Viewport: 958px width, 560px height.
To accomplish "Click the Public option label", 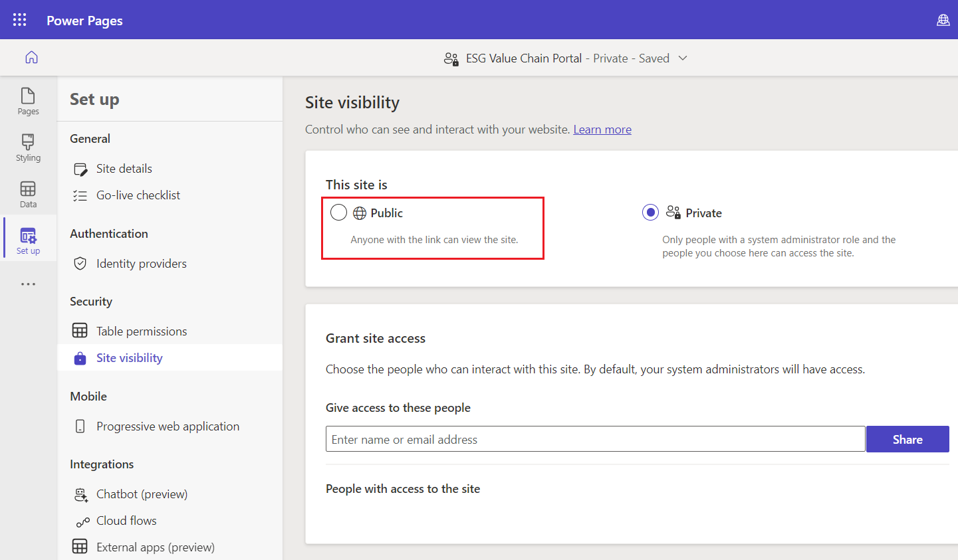I will [x=387, y=213].
